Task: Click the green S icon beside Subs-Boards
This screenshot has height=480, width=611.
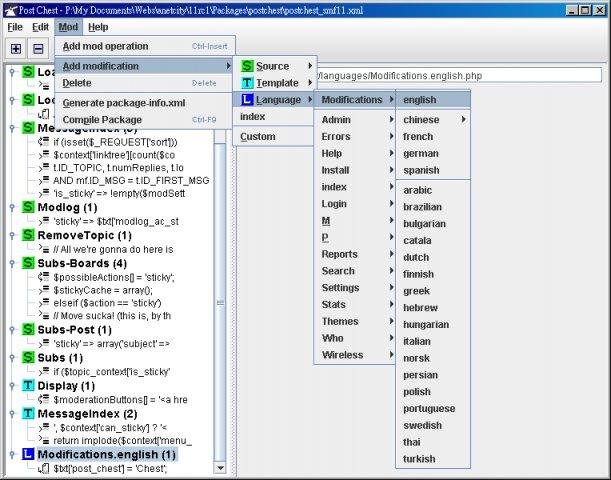Action: point(28,263)
